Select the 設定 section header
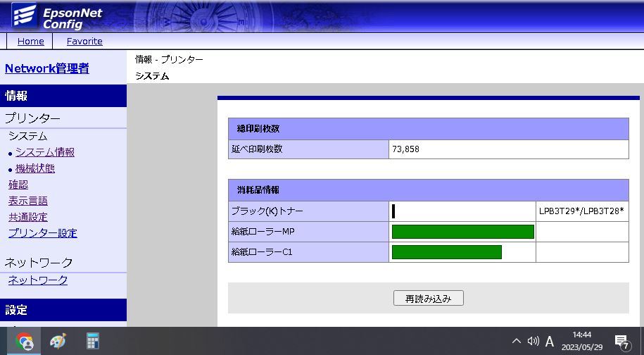The image size is (644, 355). pos(63,310)
